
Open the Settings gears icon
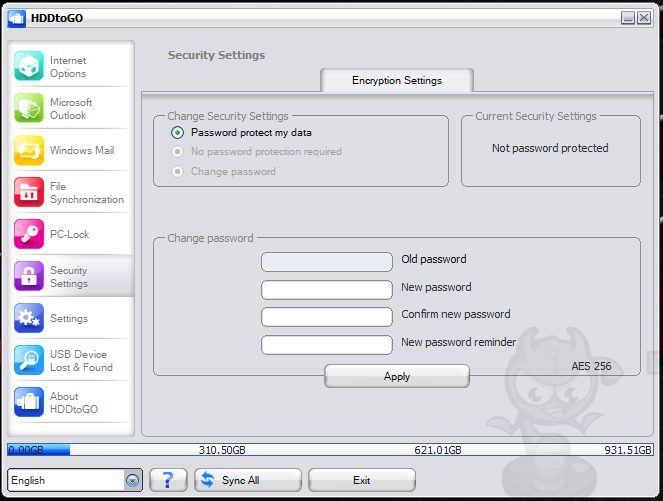(x=29, y=318)
